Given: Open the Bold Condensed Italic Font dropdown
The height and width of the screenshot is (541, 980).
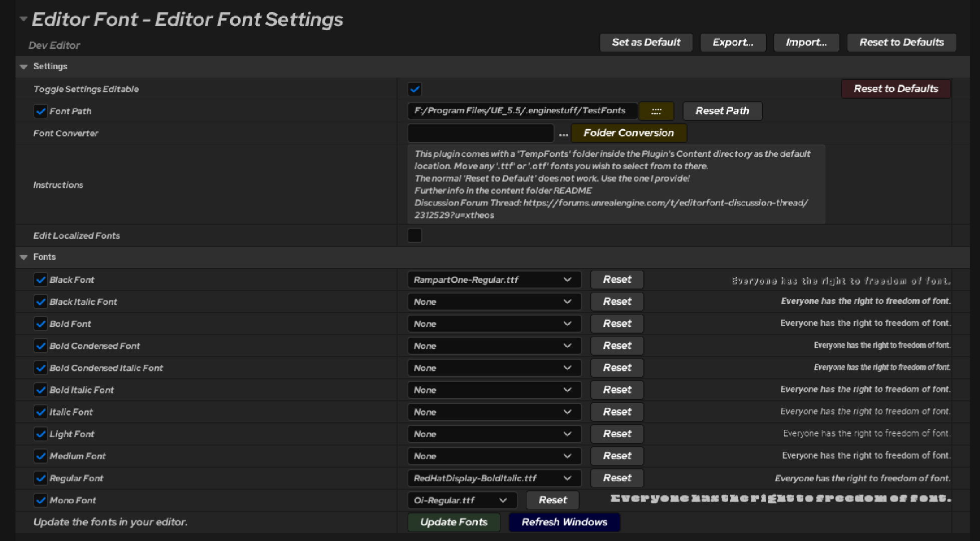Looking at the screenshot, I should (x=494, y=368).
